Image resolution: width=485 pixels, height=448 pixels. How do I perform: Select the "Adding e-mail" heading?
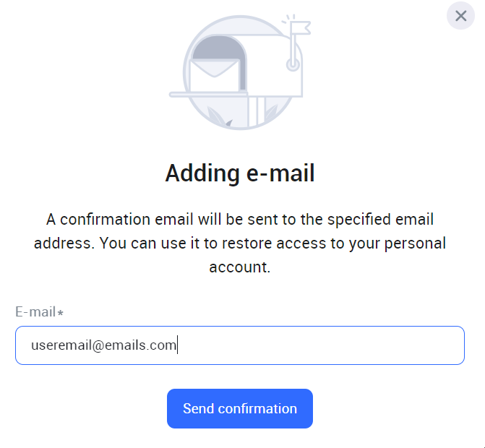click(240, 173)
